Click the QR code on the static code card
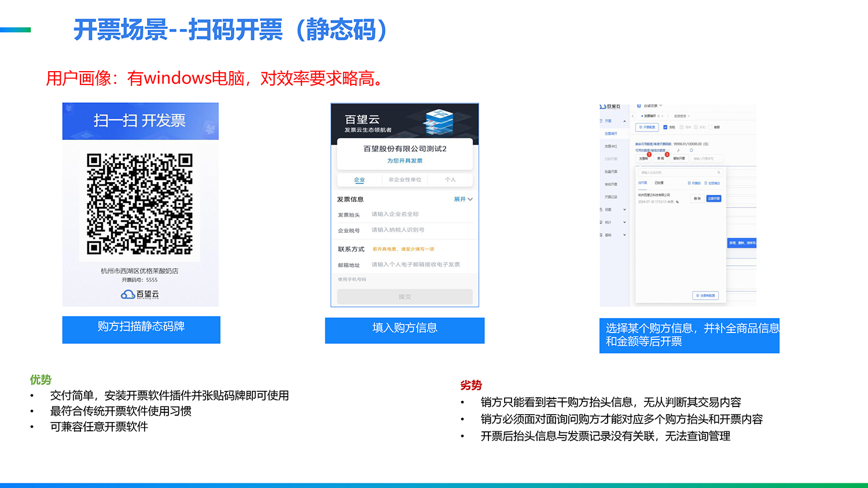This screenshot has width=868, height=488. 139,204
